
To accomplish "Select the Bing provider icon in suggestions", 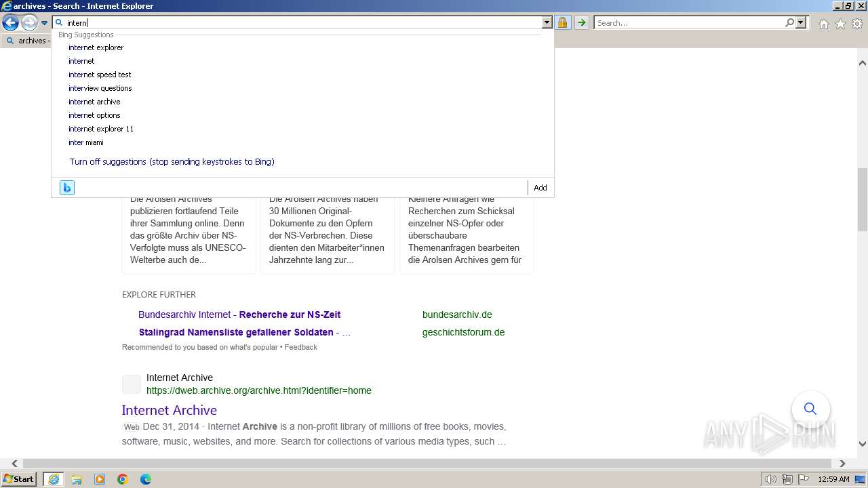I will (x=66, y=188).
